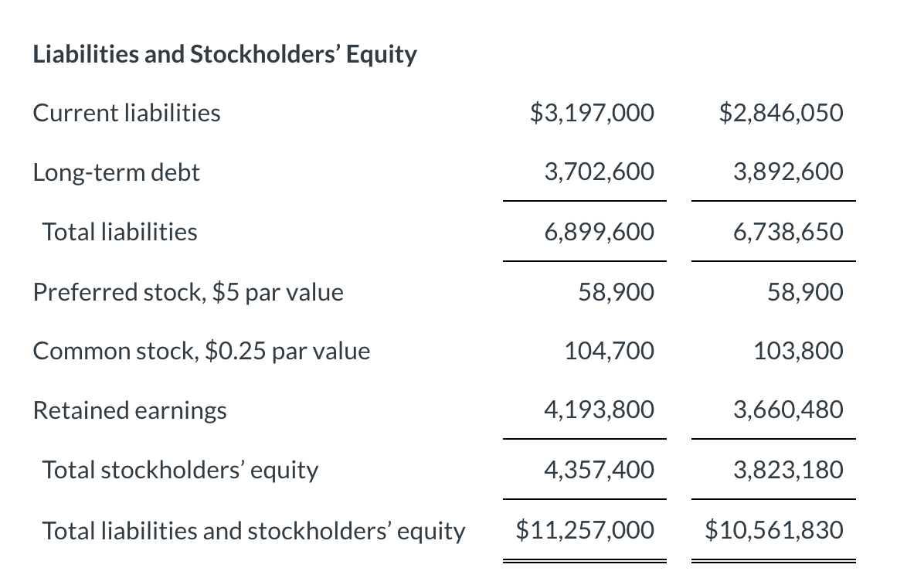
Task: Select the Total liabilities and stockholders' equity label
Action: (x=253, y=531)
